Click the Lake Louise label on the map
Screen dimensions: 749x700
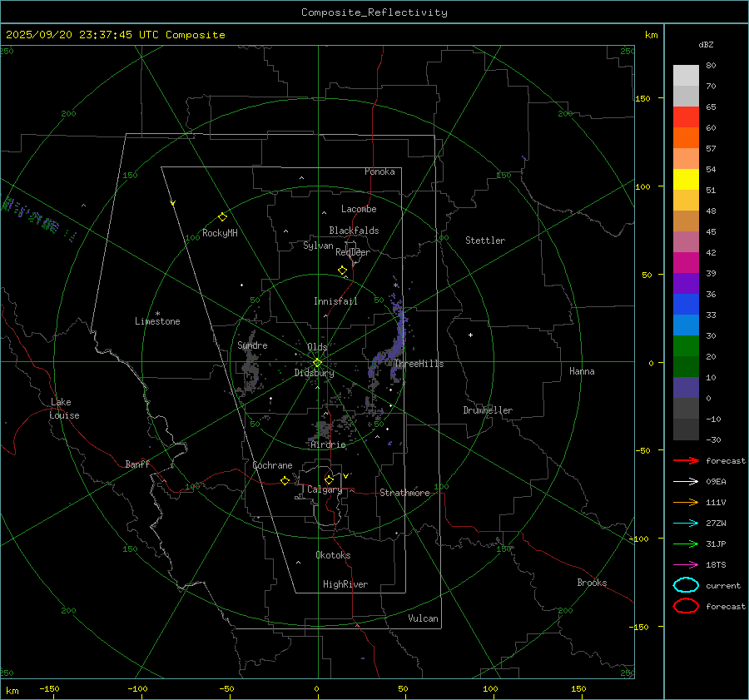pyautogui.click(x=64, y=409)
